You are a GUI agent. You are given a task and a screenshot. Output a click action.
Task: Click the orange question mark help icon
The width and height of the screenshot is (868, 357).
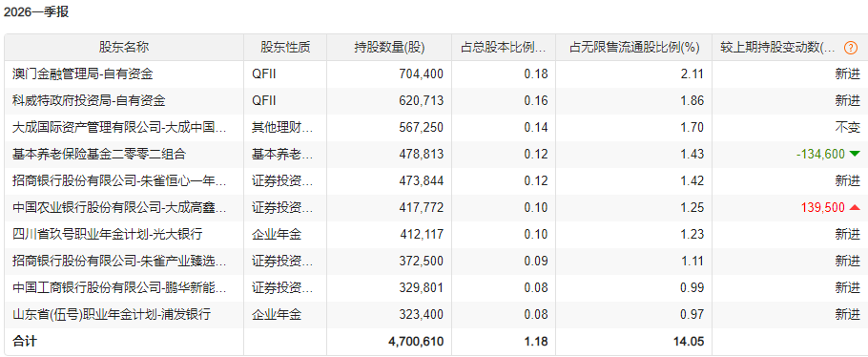click(x=851, y=48)
